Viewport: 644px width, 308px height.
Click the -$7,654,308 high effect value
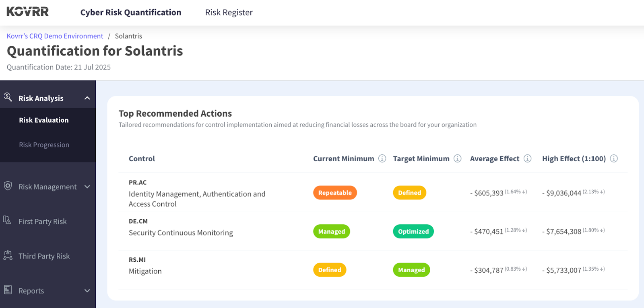click(x=562, y=232)
